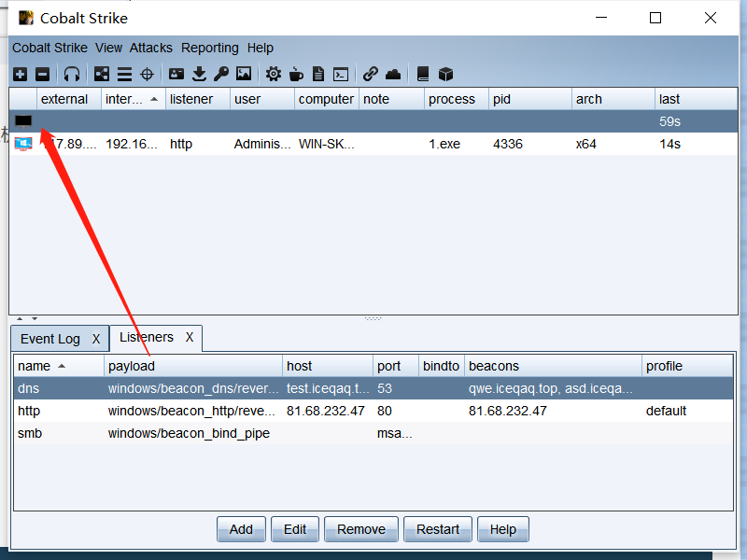Sort sessions by pid column header
Viewport: 747px width, 560px height.
pos(529,99)
